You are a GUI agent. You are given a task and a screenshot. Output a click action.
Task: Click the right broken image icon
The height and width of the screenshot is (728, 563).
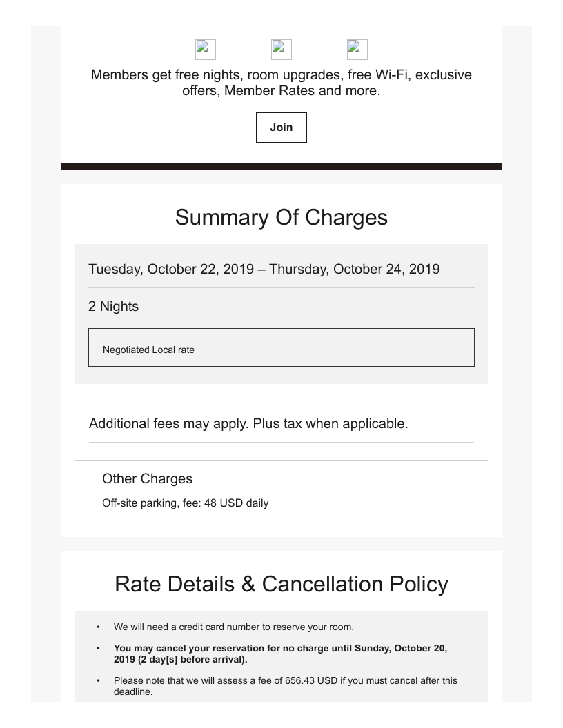click(357, 50)
